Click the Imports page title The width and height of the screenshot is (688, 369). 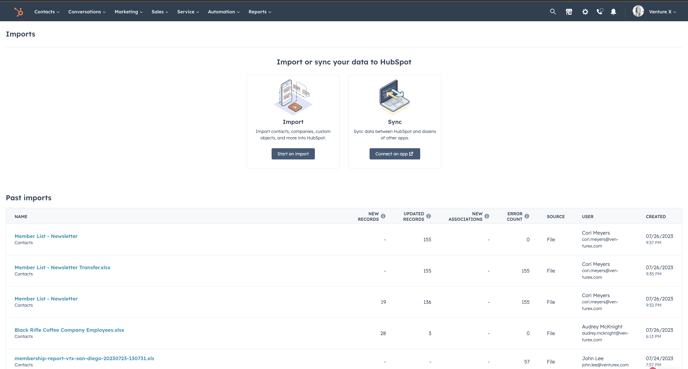click(x=21, y=34)
